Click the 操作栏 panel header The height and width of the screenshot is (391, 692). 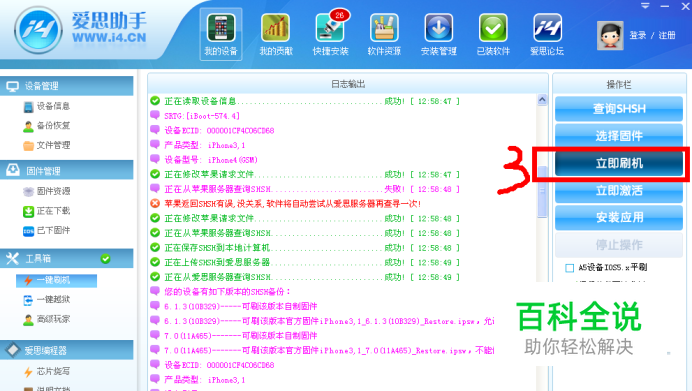(619, 84)
